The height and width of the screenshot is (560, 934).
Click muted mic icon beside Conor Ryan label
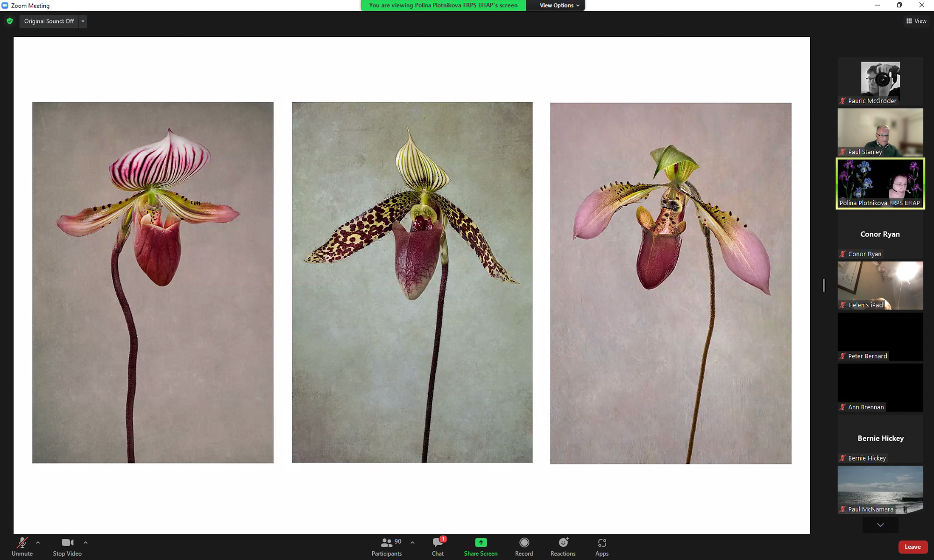[843, 254]
